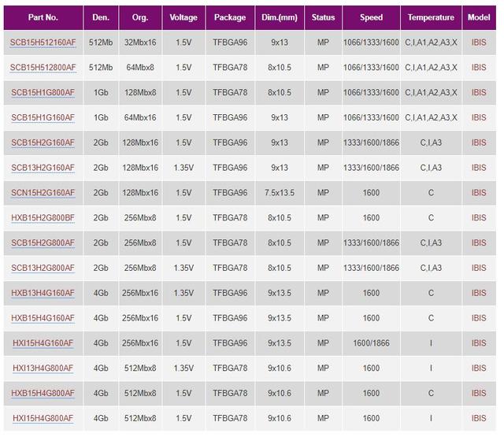Screen dimensions: 504x437
Task: Click the Org. column header
Action: (x=140, y=17)
